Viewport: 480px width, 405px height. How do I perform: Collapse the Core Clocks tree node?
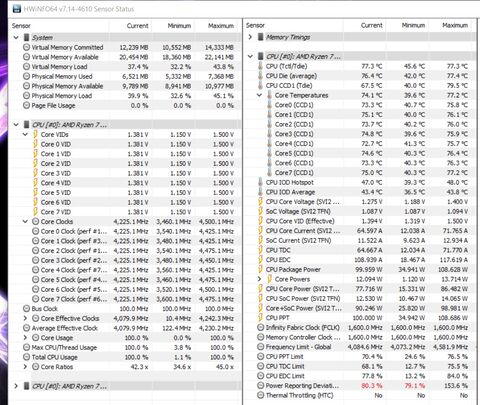coord(25,221)
